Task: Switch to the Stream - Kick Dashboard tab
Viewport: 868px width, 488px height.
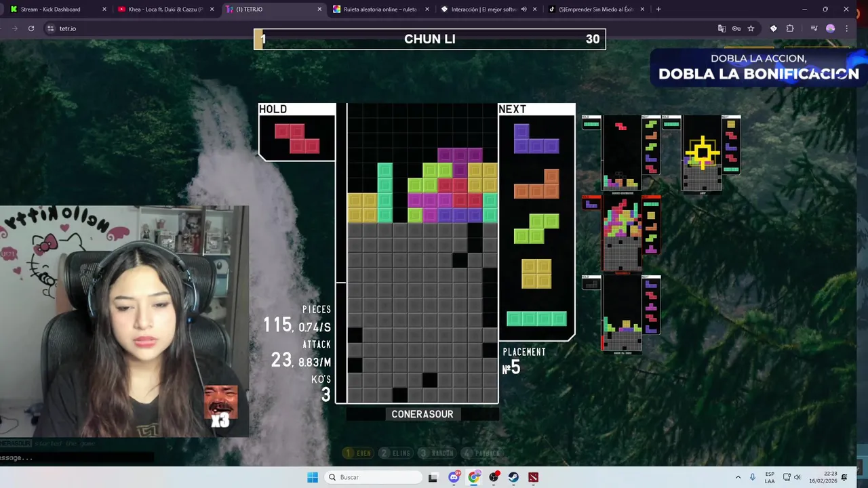Action: [54, 9]
